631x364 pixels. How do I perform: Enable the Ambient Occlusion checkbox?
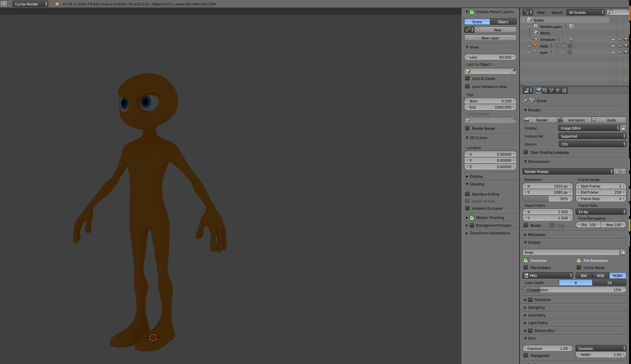click(468, 208)
